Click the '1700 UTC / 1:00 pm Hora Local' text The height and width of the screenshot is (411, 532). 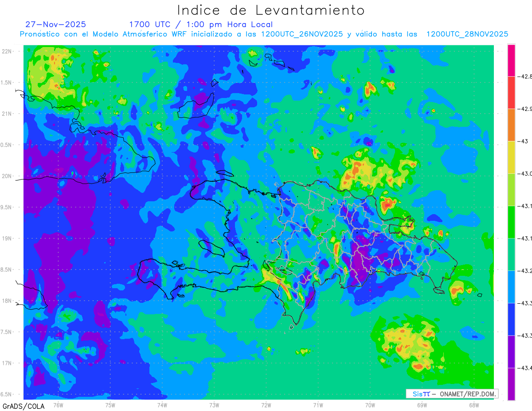tap(201, 24)
